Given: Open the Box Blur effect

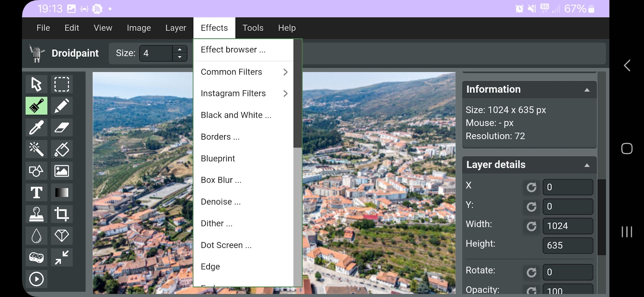Looking at the screenshot, I should [x=243, y=180].
